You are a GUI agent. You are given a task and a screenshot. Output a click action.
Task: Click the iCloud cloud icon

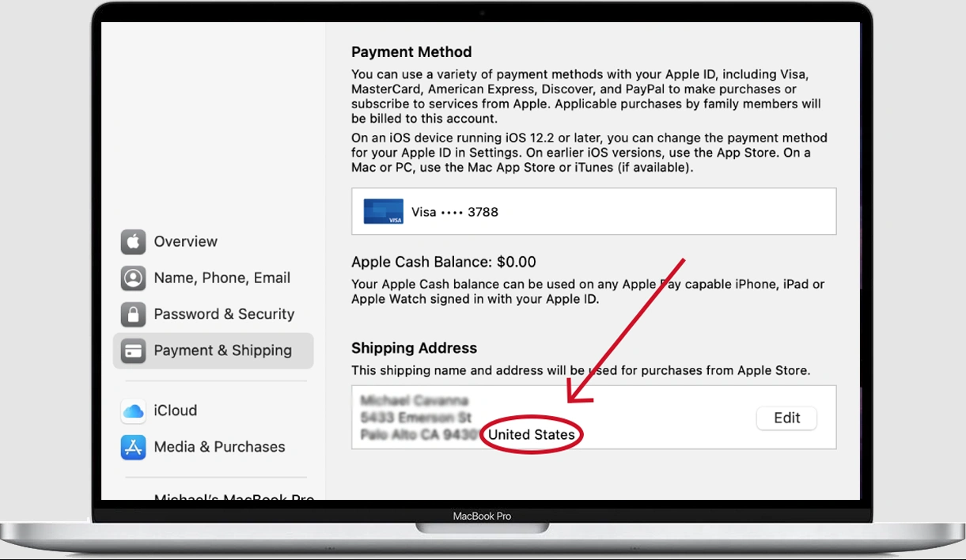coord(133,411)
